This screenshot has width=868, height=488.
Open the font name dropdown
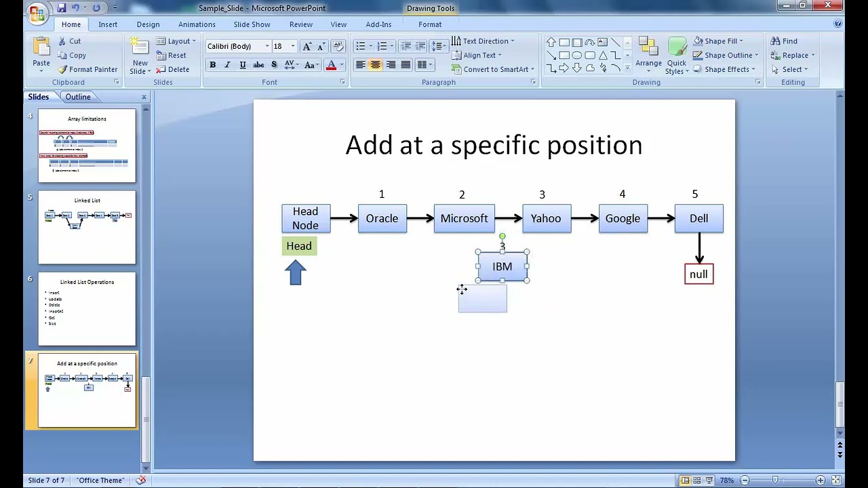pyautogui.click(x=267, y=46)
